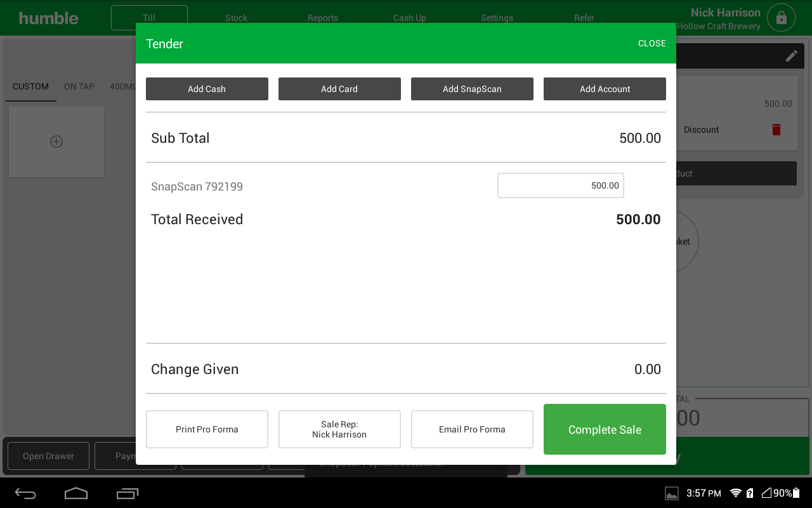Tap the plus icon on the custom product tile
Image resolution: width=812 pixels, height=508 pixels.
(56, 142)
